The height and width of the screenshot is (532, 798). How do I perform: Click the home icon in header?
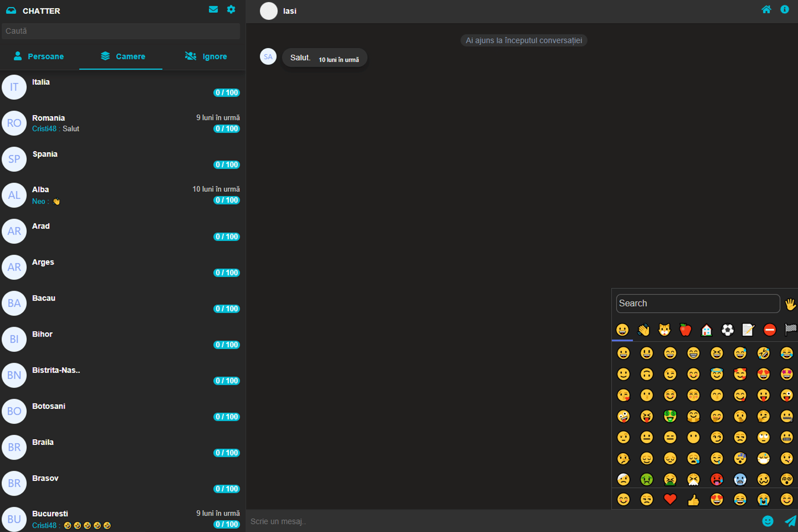[x=766, y=9]
